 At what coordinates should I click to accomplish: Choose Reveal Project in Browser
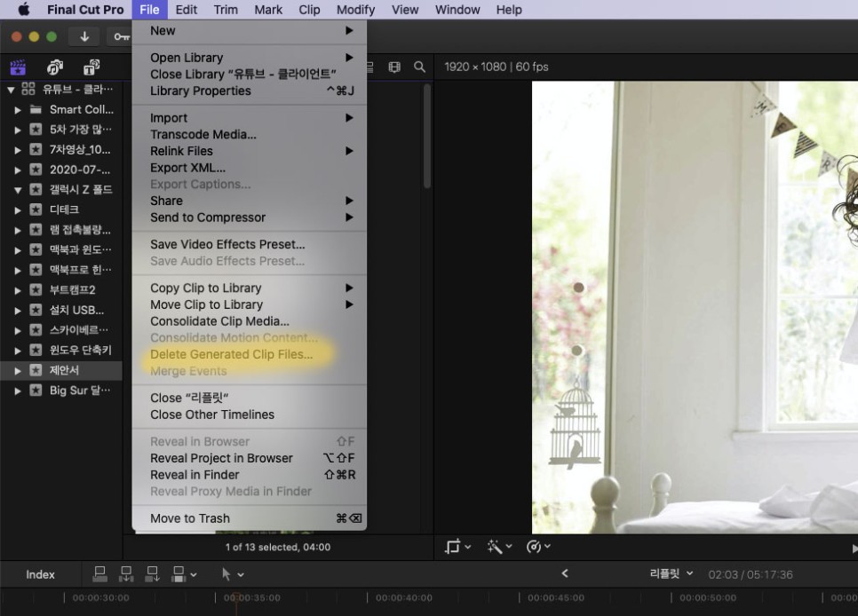[x=249, y=458]
